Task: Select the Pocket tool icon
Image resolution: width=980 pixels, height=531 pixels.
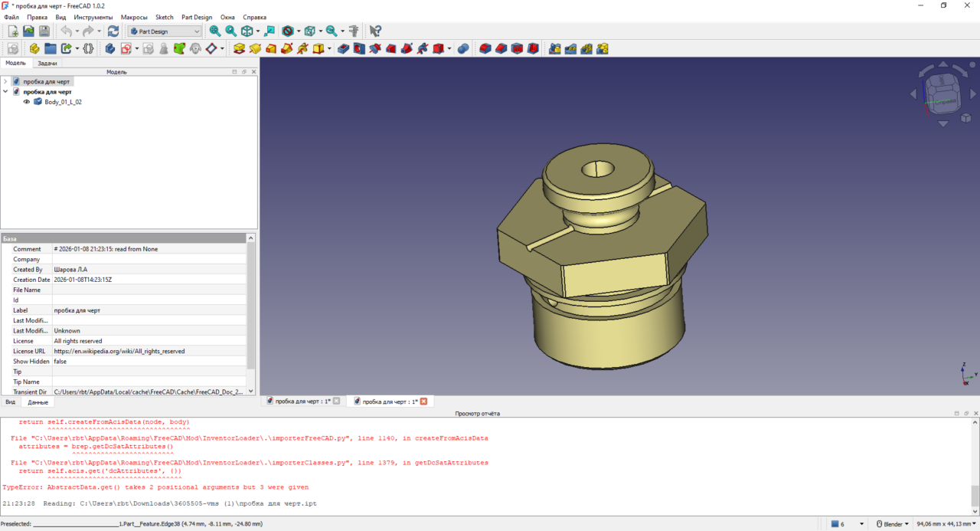Action: tap(343, 49)
